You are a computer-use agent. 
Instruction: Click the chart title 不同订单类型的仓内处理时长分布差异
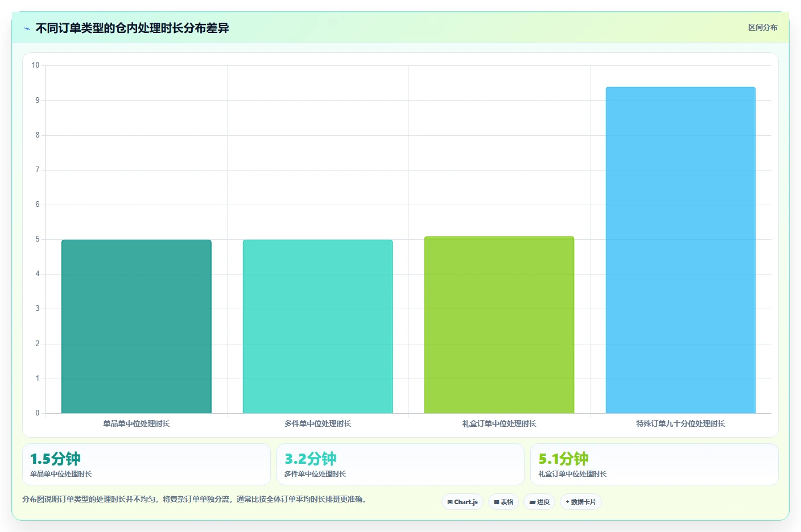132,28
